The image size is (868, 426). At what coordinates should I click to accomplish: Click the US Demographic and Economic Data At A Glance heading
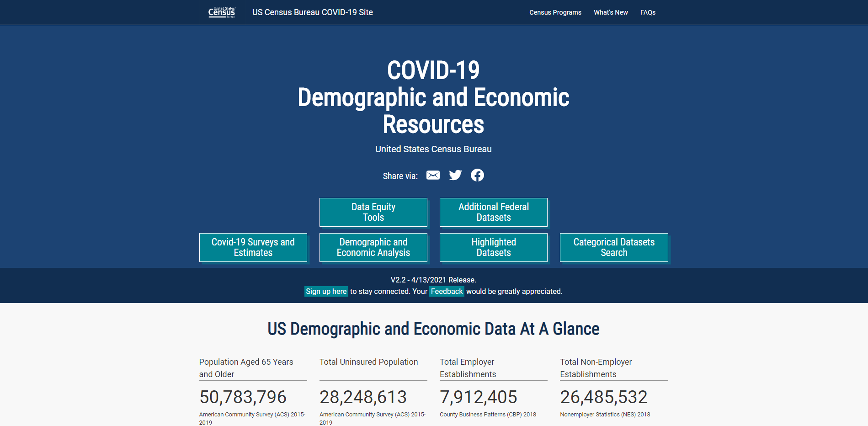point(433,329)
